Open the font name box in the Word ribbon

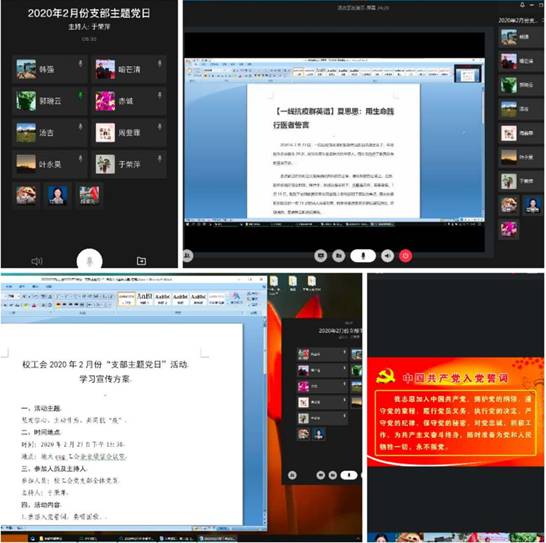10,296
